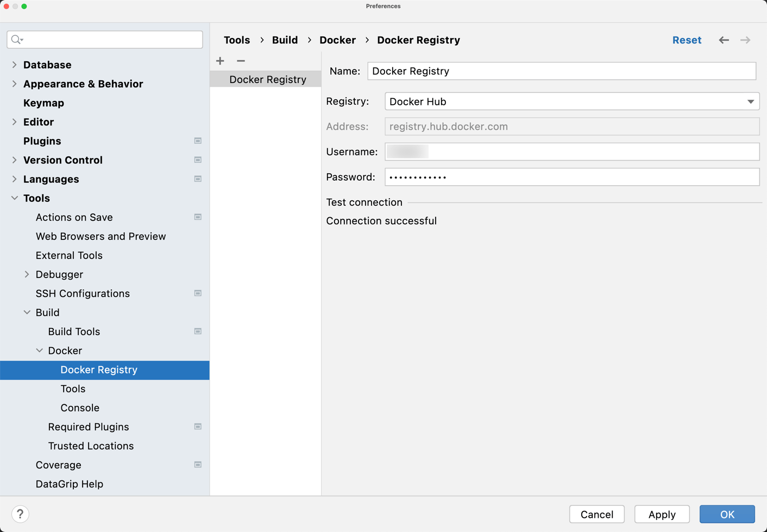767x532 pixels.
Task: Click the screen icon beside Version Control
Action: pos(198,160)
